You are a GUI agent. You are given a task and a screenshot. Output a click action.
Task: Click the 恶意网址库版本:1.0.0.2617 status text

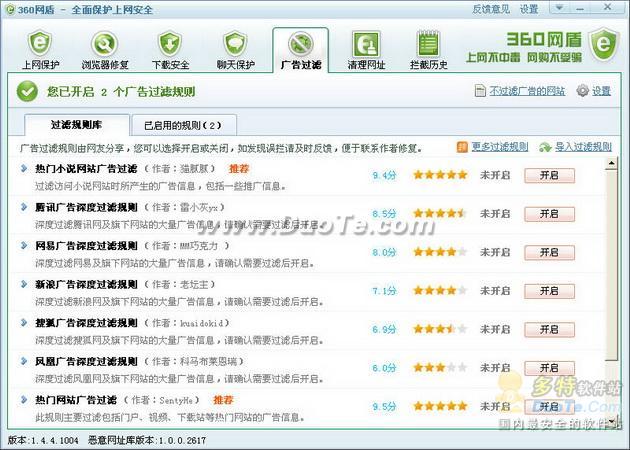[x=147, y=440]
